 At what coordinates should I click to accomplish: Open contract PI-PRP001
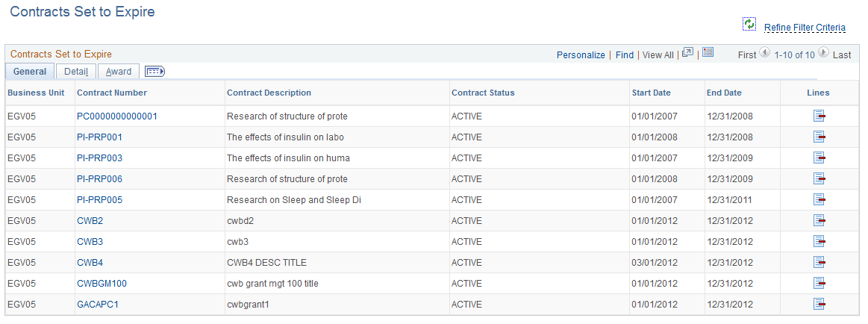click(x=100, y=137)
